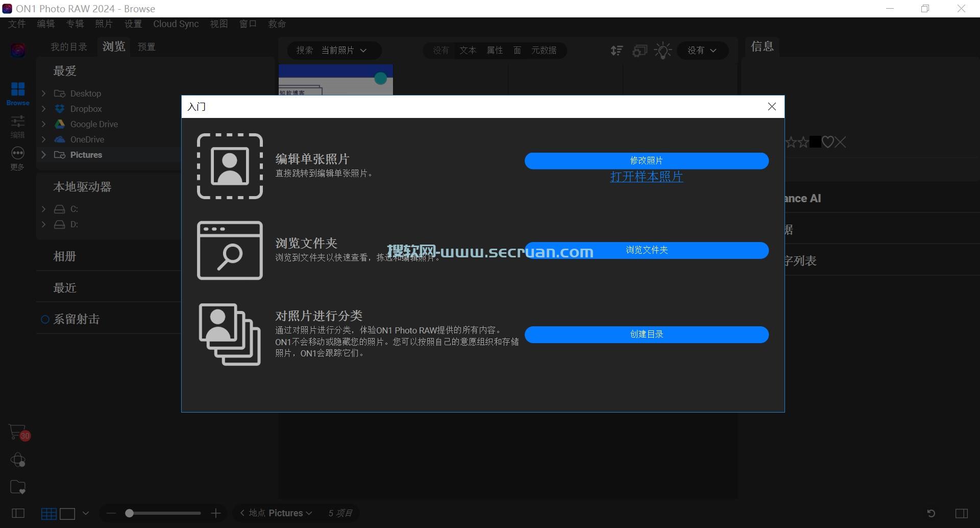This screenshot has height=528, width=980.
Task: Switch to single photo detail view
Action: (67, 513)
